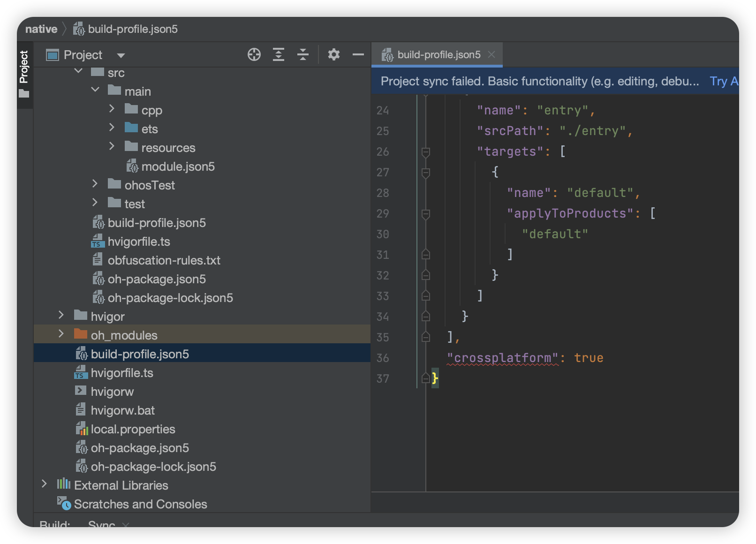Click the External Libraries label
756x544 pixels.
click(121, 485)
